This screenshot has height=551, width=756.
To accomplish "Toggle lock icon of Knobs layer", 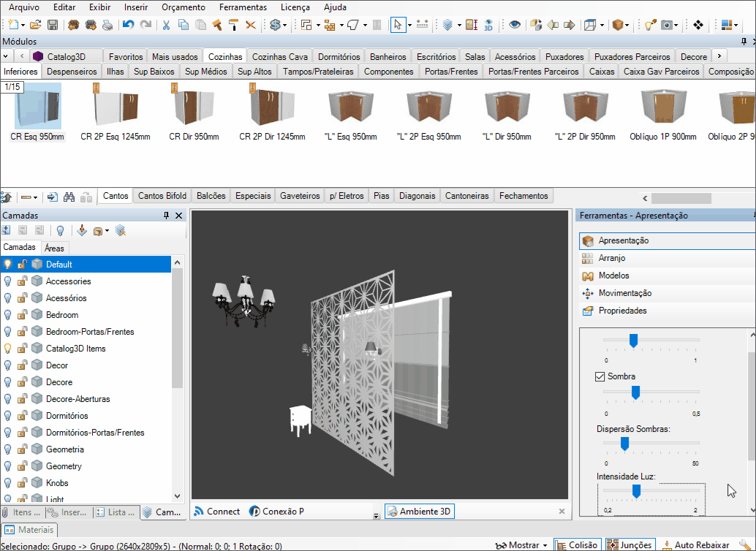I will point(22,482).
